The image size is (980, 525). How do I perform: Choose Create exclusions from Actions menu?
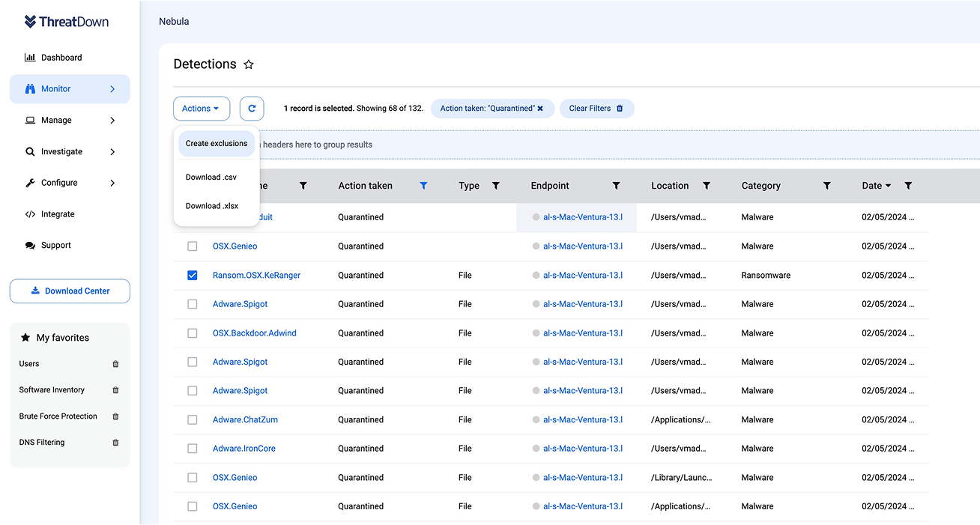[x=217, y=144]
